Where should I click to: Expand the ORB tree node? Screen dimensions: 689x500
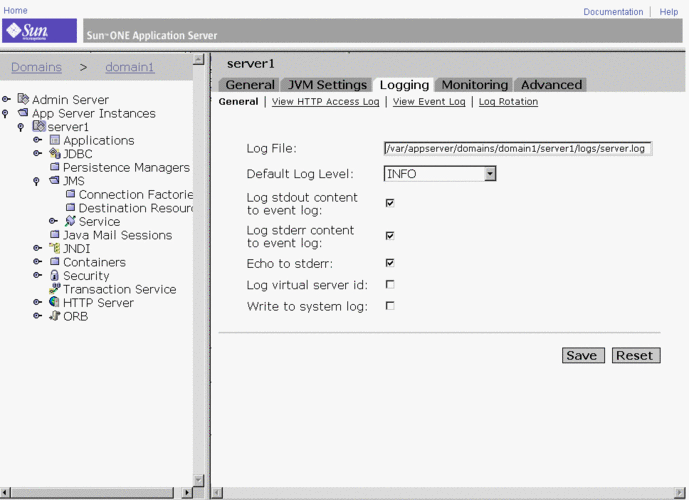pos(38,315)
